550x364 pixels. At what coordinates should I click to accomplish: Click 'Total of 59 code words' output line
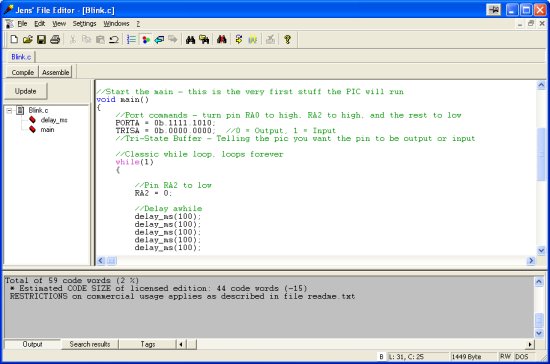point(72,281)
